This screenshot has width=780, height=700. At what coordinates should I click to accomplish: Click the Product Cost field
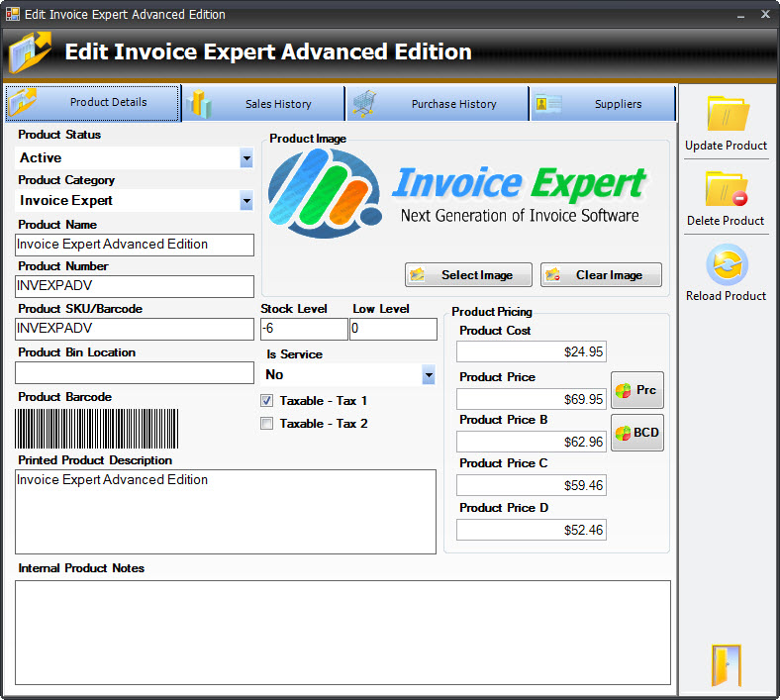coord(532,351)
